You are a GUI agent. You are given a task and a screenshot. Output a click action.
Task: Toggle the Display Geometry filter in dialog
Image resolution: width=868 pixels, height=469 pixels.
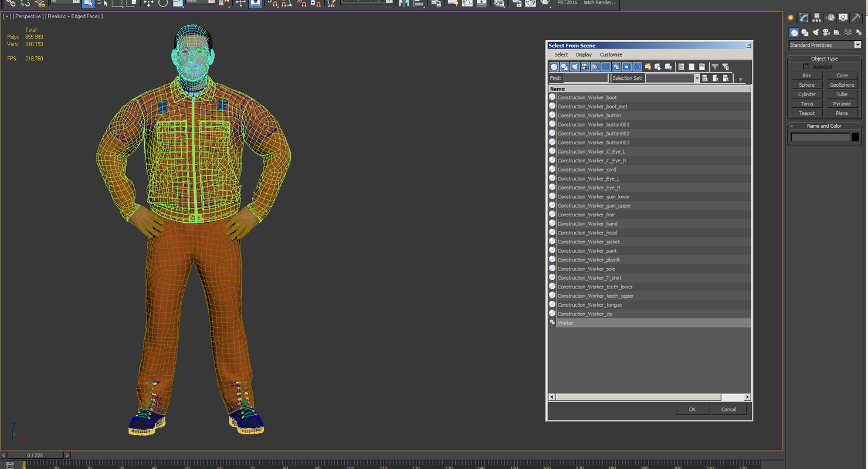pos(554,67)
